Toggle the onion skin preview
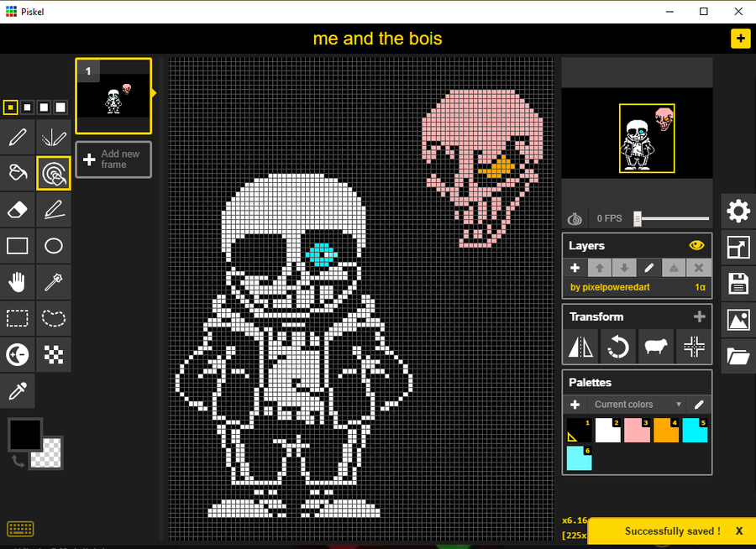The height and width of the screenshot is (549, 756). [575, 219]
